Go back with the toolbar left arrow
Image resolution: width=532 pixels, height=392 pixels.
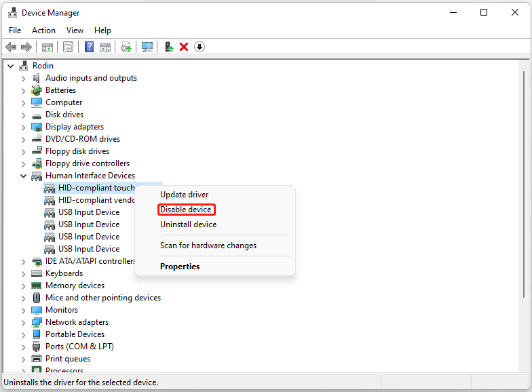click(11, 47)
